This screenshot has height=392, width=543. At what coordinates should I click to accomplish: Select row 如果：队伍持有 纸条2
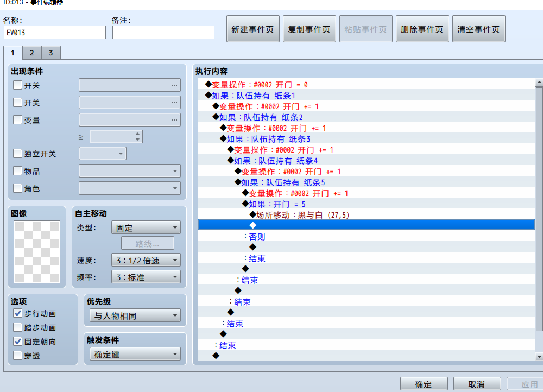[x=367, y=117]
